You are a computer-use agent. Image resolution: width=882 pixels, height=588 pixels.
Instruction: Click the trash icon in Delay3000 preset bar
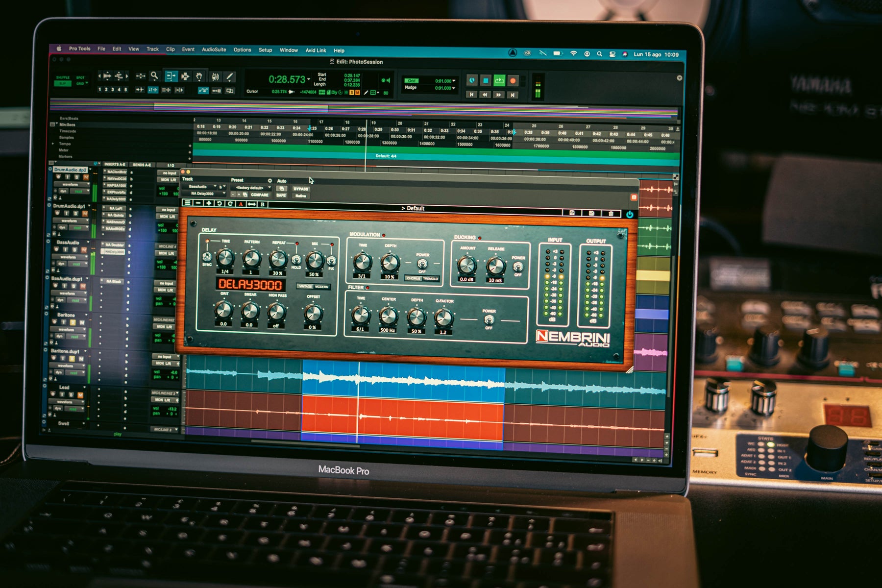[x=611, y=214]
